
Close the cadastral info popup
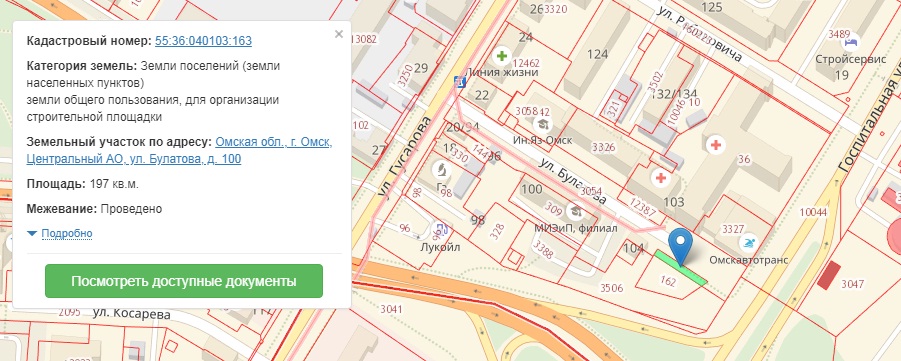pyautogui.click(x=338, y=34)
